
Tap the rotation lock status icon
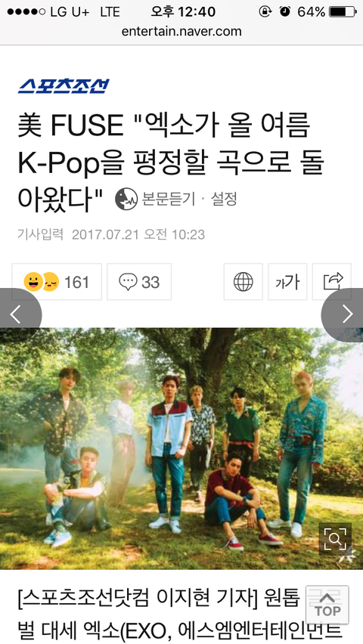point(265,11)
